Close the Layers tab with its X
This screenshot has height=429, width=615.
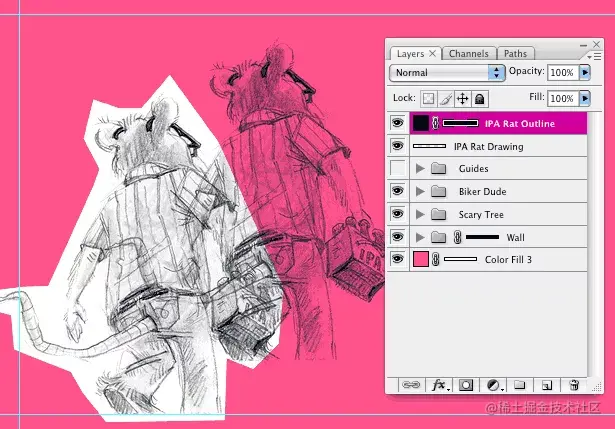click(432, 53)
